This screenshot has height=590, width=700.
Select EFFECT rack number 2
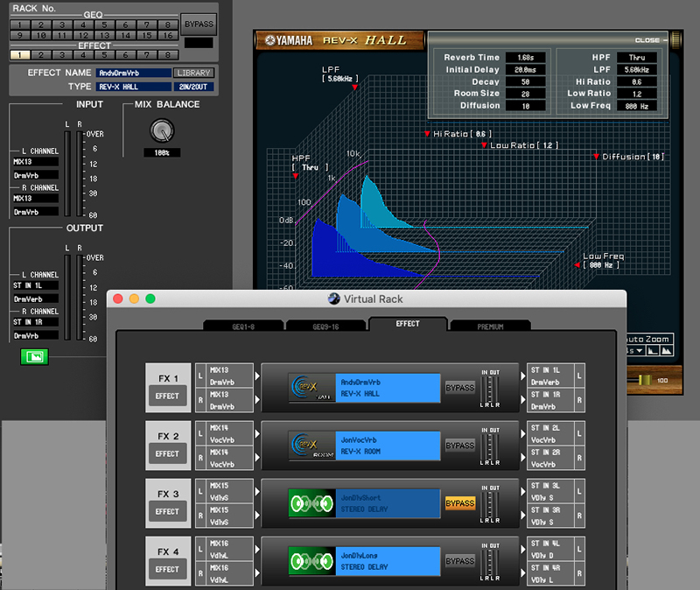41,55
